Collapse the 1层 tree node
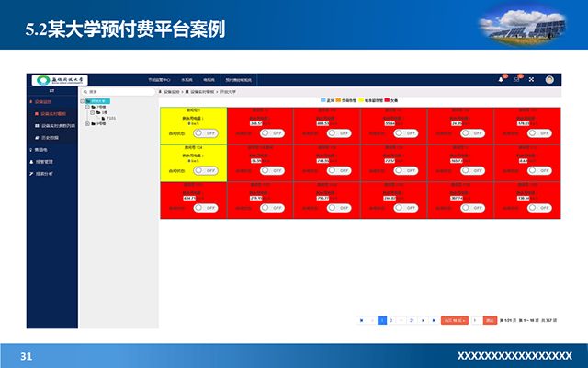The image size is (588, 368). (x=92, y=112)
